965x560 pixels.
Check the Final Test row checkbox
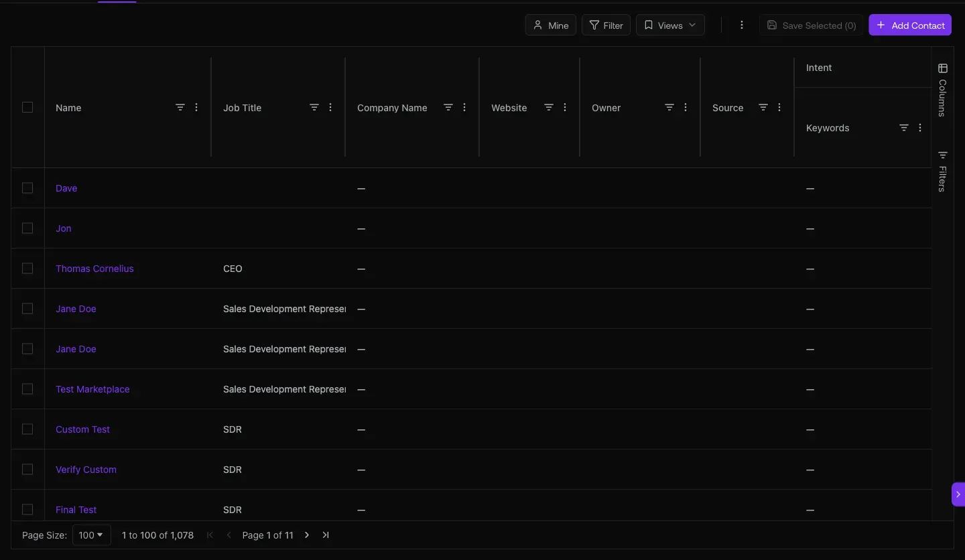(27, 509)
